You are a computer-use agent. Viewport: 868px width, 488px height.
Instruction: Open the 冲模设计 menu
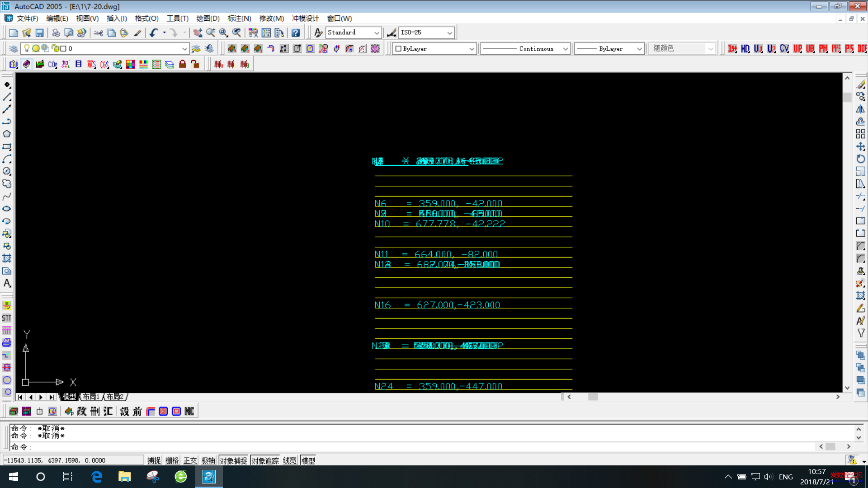(306, 19)
